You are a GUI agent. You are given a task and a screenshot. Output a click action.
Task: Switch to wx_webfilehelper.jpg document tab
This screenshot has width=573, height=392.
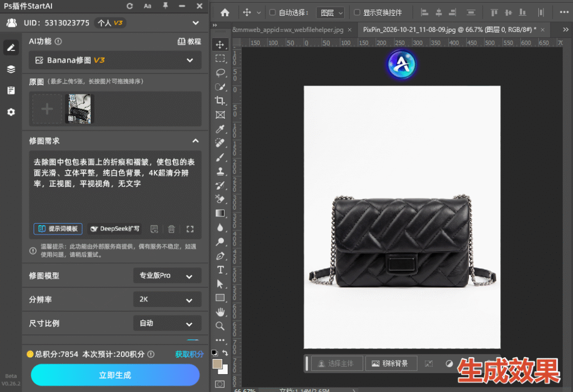coord(288,30)
